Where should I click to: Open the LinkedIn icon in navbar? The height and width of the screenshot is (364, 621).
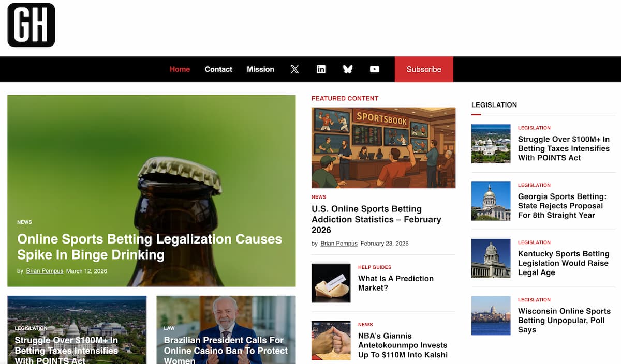(321, 69)
